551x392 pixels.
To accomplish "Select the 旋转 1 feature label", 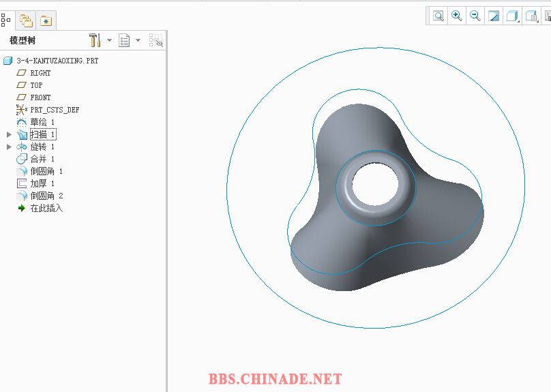I will tap(42, 147).
